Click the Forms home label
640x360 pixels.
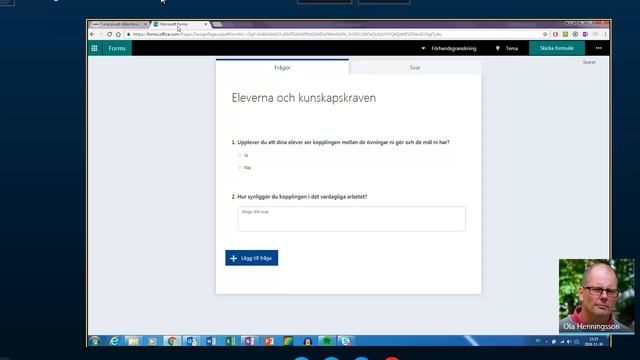[x=117, y=48]
